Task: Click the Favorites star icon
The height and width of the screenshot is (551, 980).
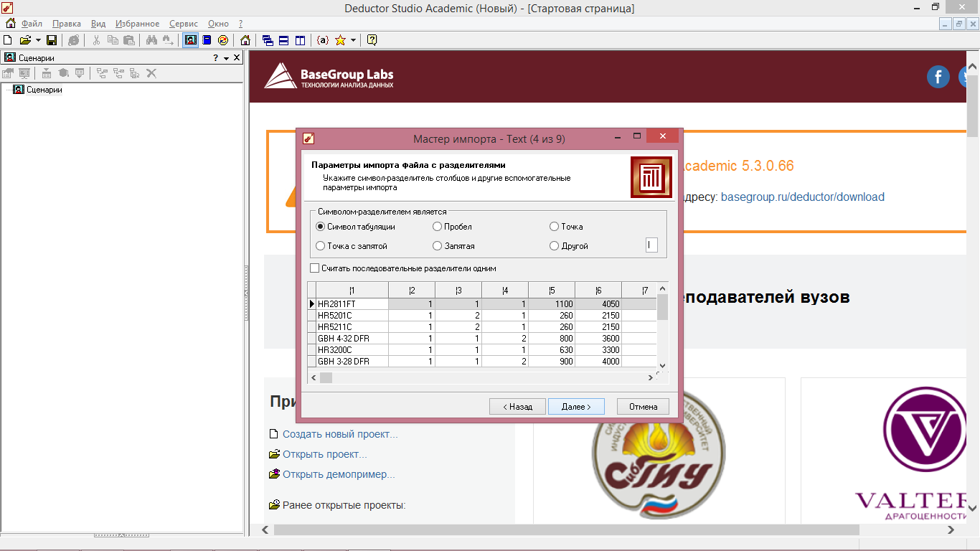Action: 341,40
